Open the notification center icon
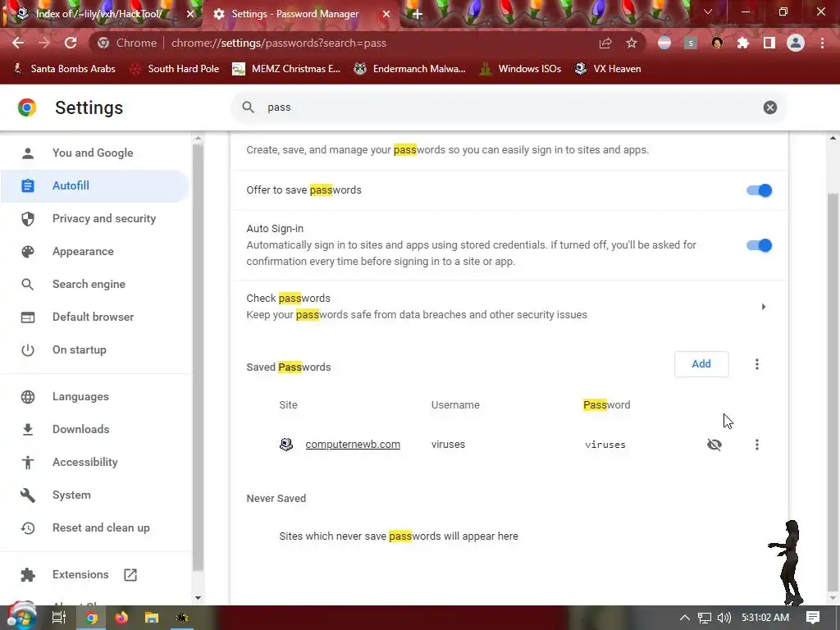 (x=813, y=618)
